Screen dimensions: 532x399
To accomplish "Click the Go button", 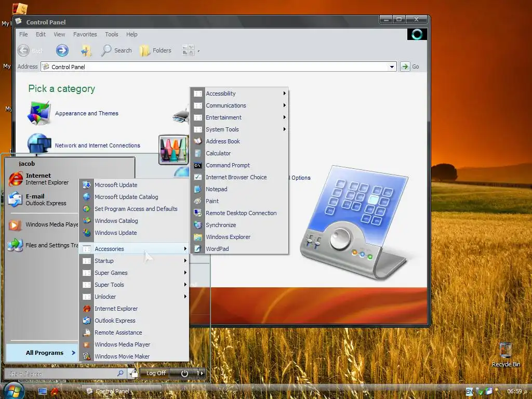I will click(409, 66).
